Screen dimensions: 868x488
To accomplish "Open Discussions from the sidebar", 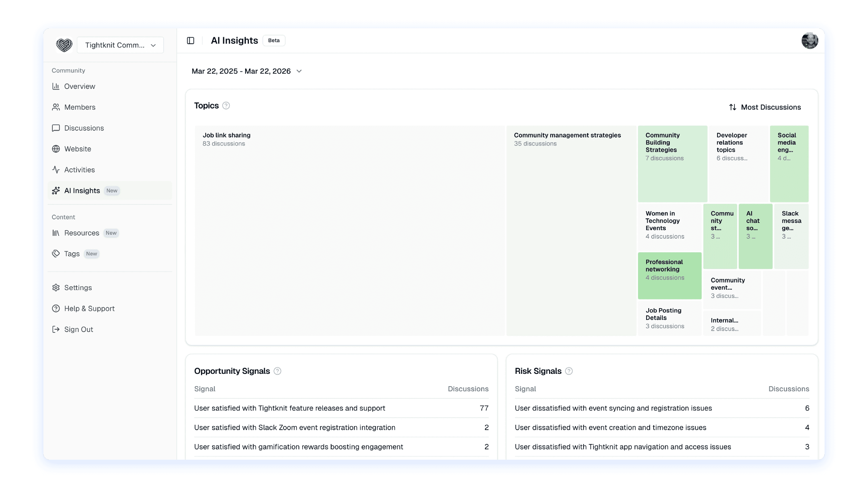I will 84,128.
